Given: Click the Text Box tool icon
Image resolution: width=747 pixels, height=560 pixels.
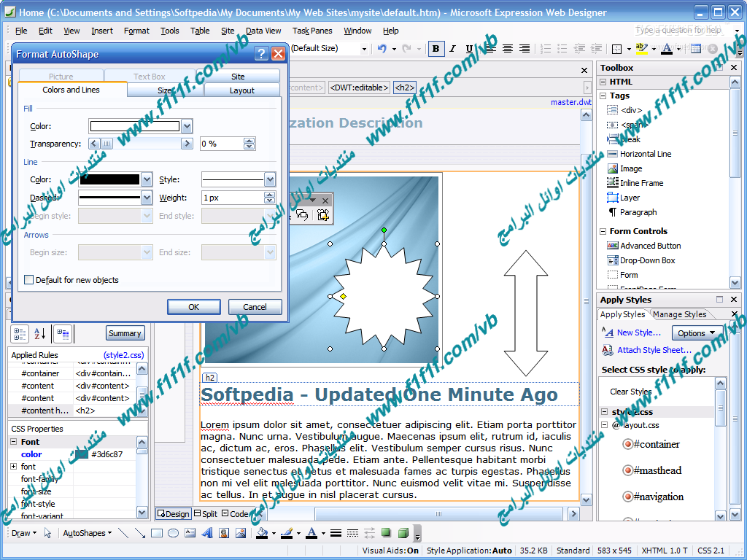Looking at the screenshot, I should pyautogui.click(x=190, y=533).
